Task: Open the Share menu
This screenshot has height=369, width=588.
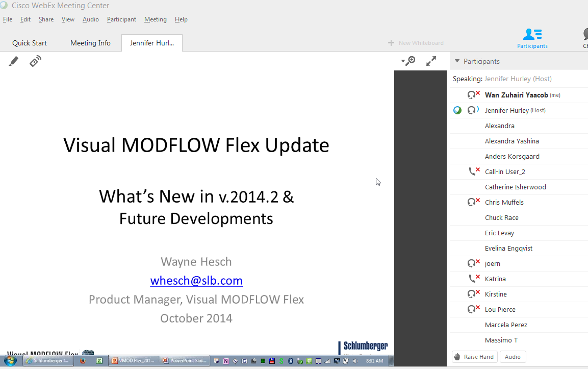Action: pyautogui.click(x=46, y=19)
